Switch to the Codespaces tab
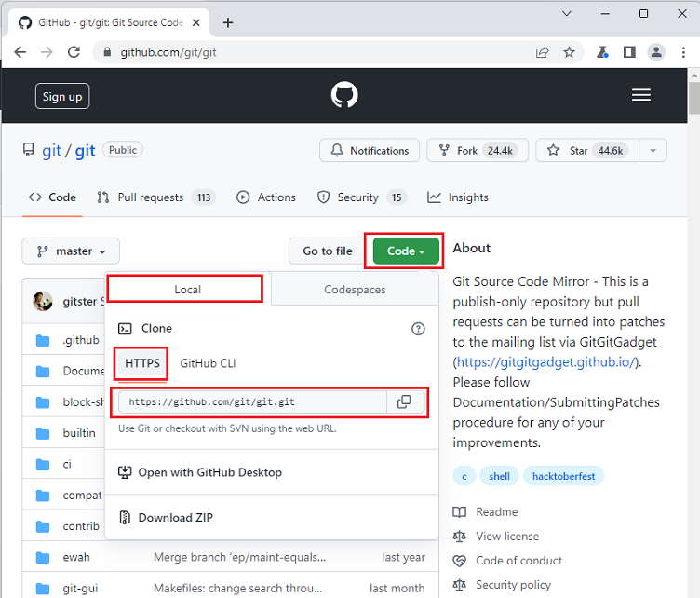This screenshot has height=598, width=700. click(355, 290)
